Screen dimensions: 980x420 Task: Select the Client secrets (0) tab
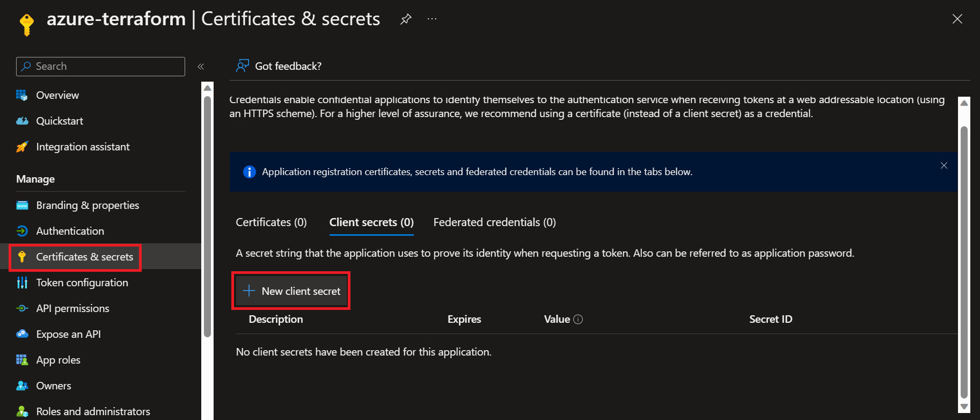tap(371, 222)
